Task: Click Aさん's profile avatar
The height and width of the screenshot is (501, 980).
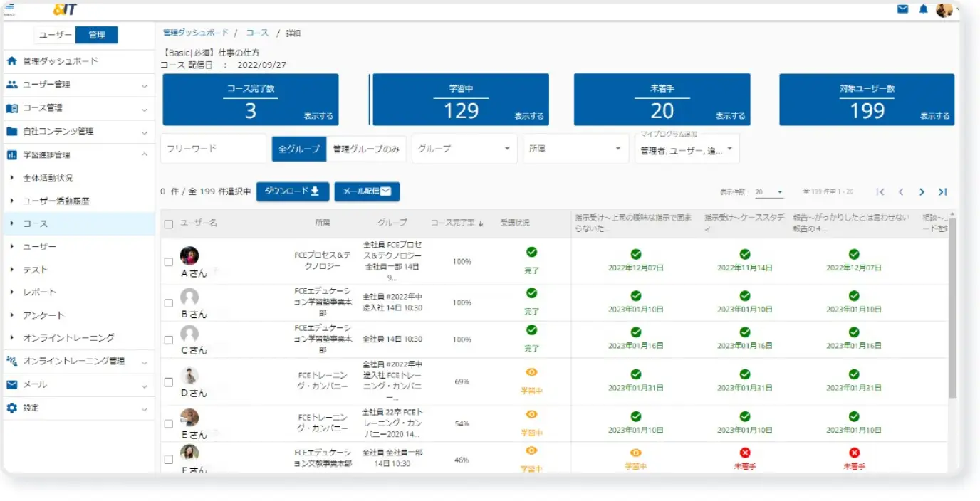Action: click(189, 255)
